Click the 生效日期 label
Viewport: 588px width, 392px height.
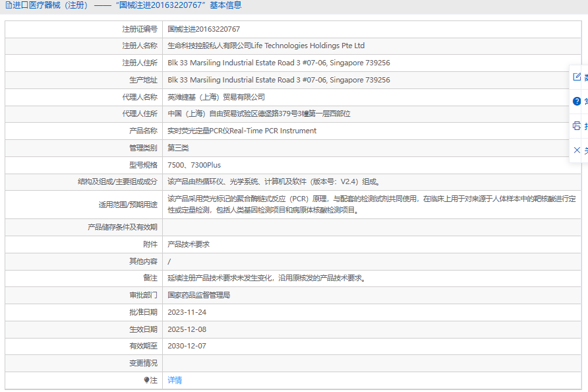(x=143, y=329)
